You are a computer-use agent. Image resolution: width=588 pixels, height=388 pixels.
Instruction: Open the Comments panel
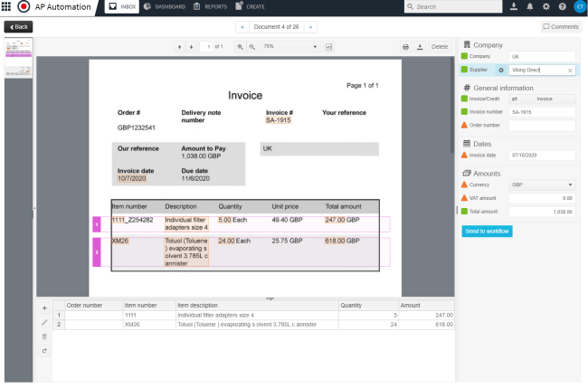pos(561,26)
